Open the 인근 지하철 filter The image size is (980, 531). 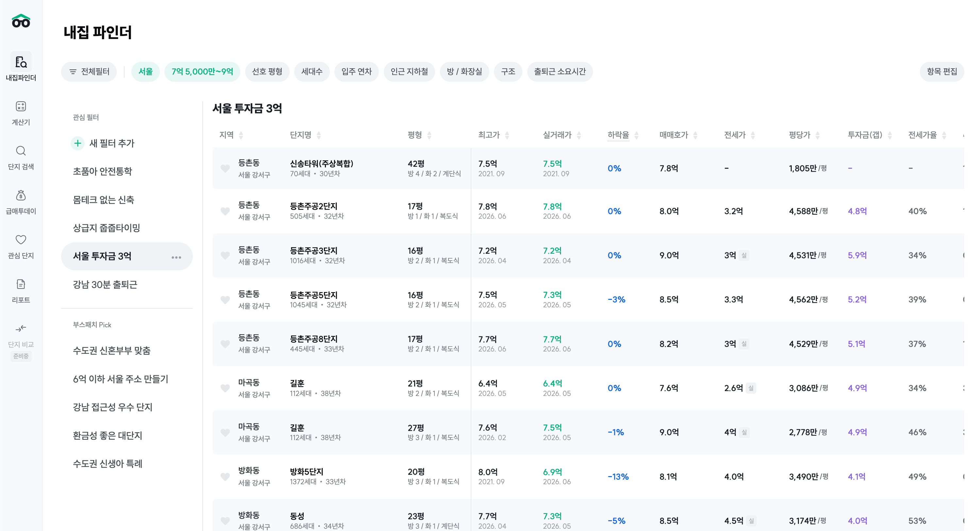point(409,72)
